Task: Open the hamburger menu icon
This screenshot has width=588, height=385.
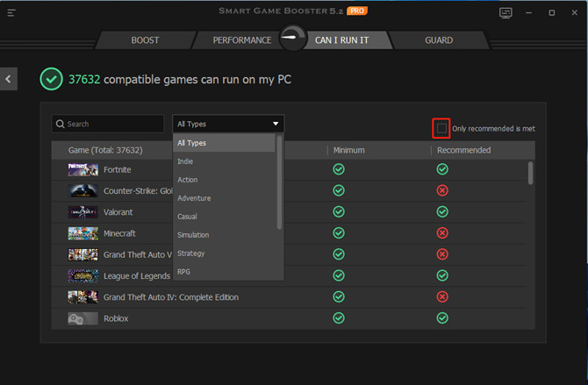Action: 11,13
